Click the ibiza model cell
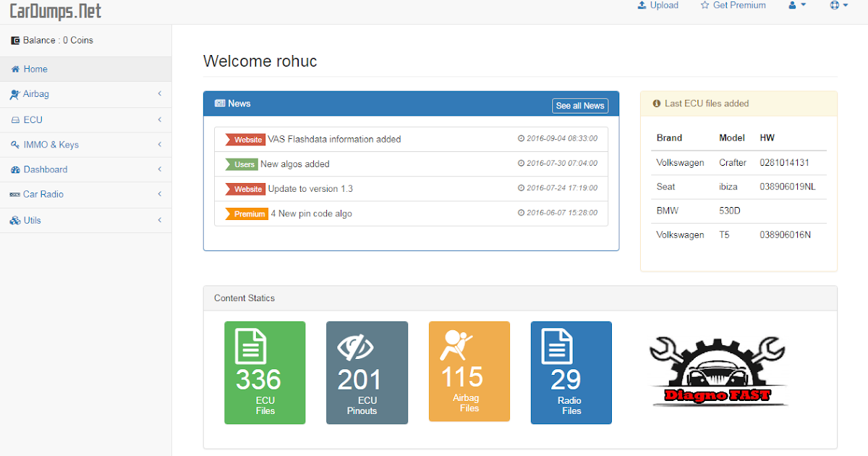Screen dimensions: 868x456 click(x=728, y=187)
